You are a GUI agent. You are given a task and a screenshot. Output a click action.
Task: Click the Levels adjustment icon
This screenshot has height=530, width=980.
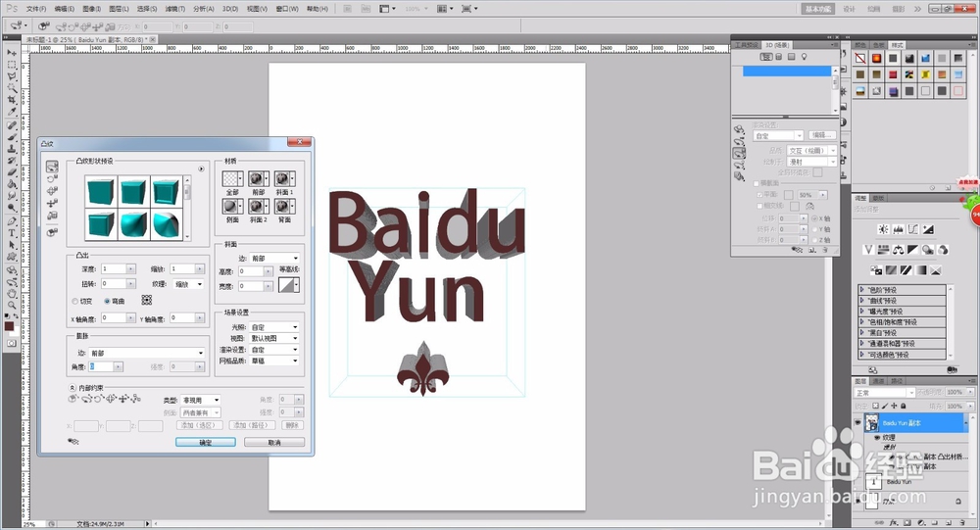point(898,229)
